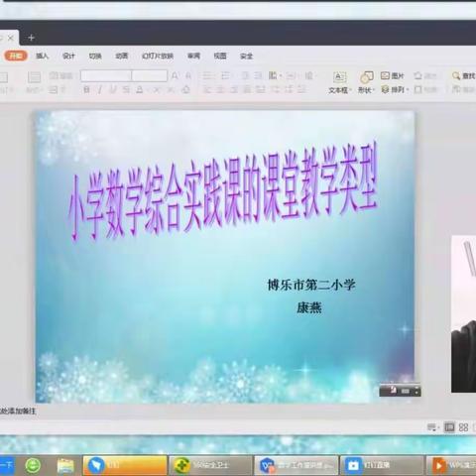Open the font color button
The height and width of the screenshot is (476, 476).
click(140, 89)
